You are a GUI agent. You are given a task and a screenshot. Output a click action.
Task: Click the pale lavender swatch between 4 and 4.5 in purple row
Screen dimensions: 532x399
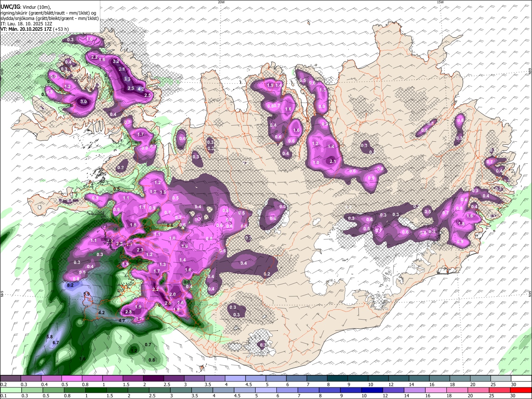pyautogui.click(x=235, y=379)
